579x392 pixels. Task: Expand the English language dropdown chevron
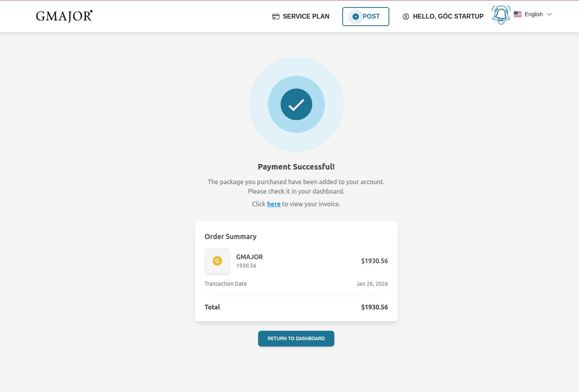[x=549, y=14]
